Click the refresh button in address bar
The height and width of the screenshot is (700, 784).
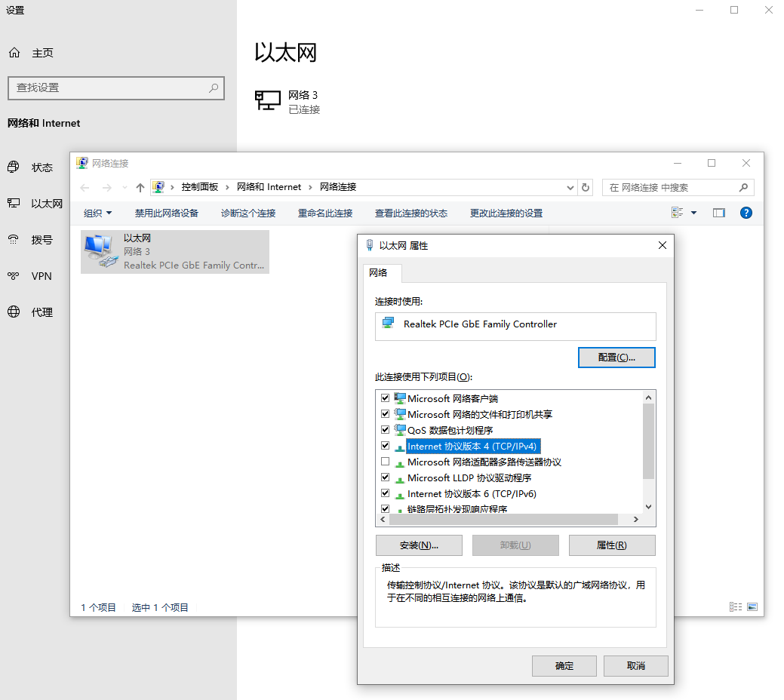(586, 187)
